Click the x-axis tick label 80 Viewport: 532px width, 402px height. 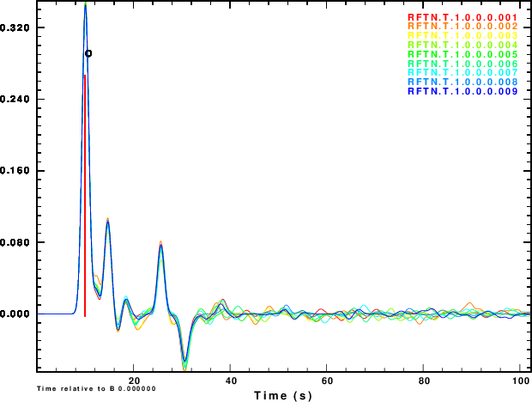pyautogui.click(x=424, y=381)
